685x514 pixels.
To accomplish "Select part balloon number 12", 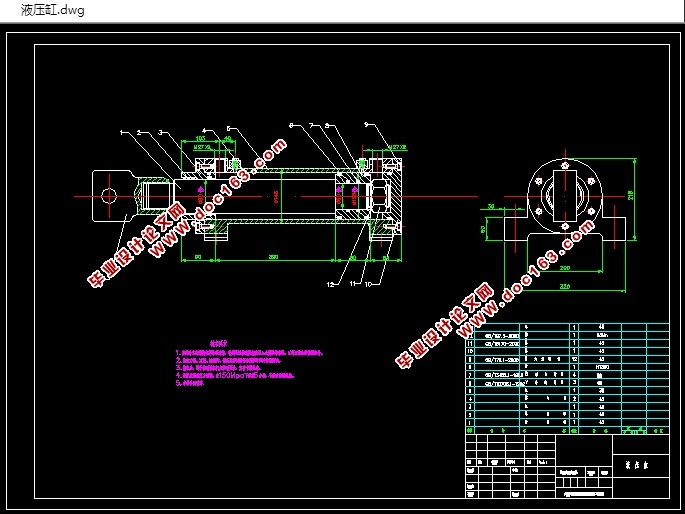I will 330,285.
